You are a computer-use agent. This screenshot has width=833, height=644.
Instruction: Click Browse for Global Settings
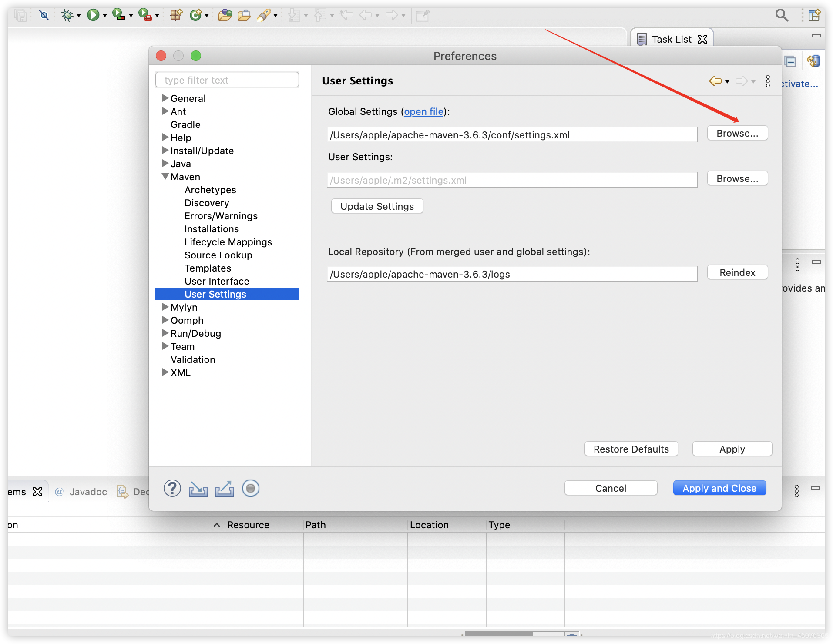click(x=737, y=133)
